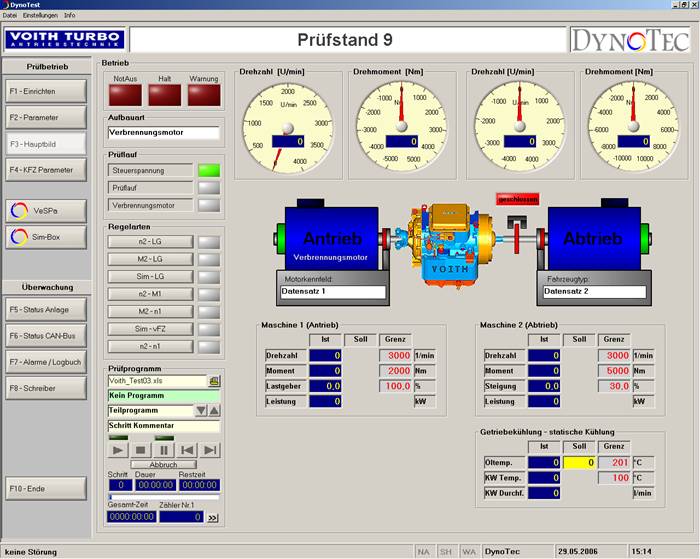Toggle the green Steuerspannung indicator
The height and width of the screenshot is (559, 700).
click(x=209, y=171)
